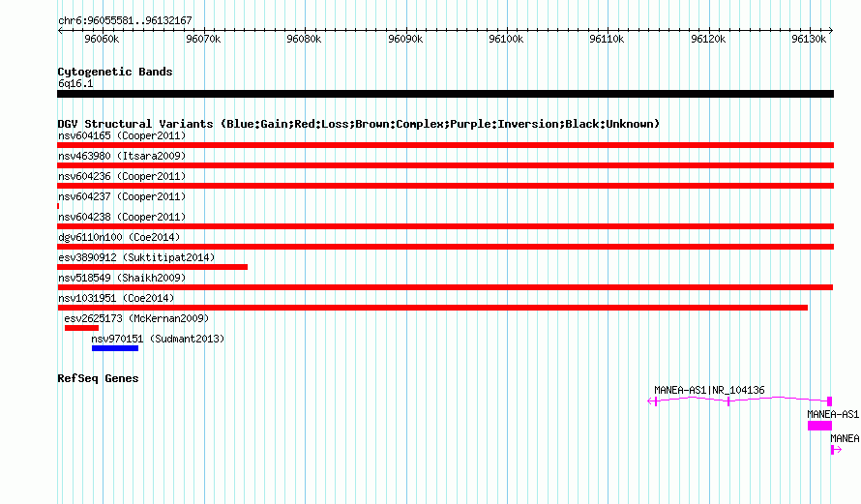The width and height of the screenshot is (861, 504).
Task: Click the 96070k ruler label
Action: (203, 39)
